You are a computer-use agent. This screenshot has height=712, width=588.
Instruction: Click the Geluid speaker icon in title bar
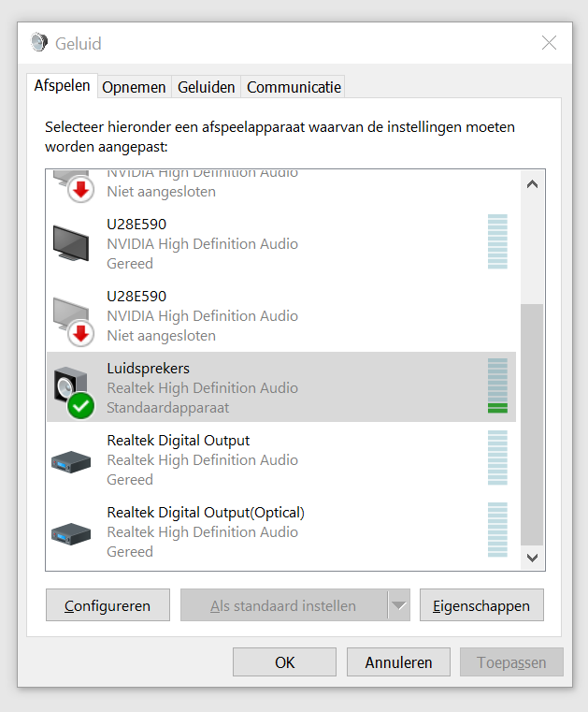(x=39, y=42)
